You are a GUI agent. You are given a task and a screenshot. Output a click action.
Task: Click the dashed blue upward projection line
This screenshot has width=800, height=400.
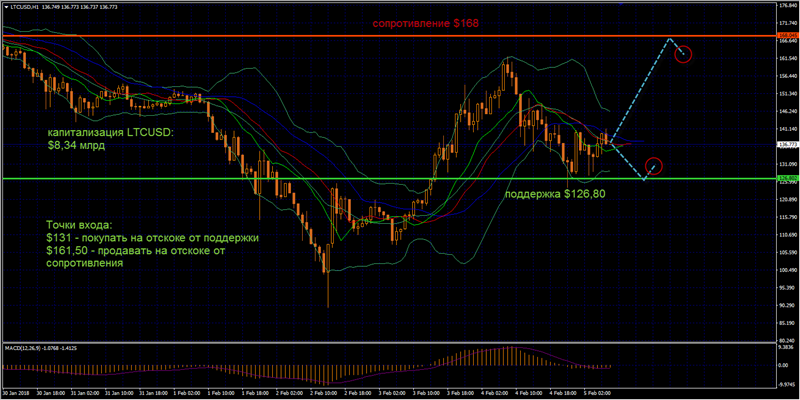(640, 88)
